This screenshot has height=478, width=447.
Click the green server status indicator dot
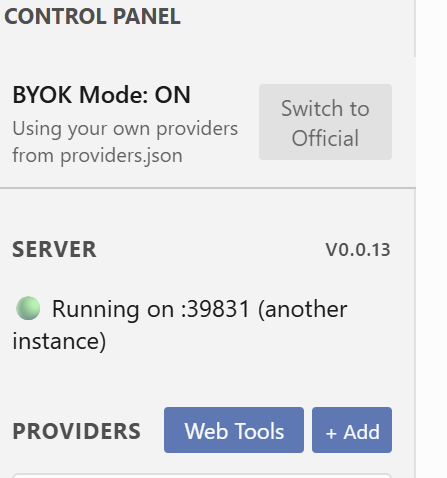point(28,308)
